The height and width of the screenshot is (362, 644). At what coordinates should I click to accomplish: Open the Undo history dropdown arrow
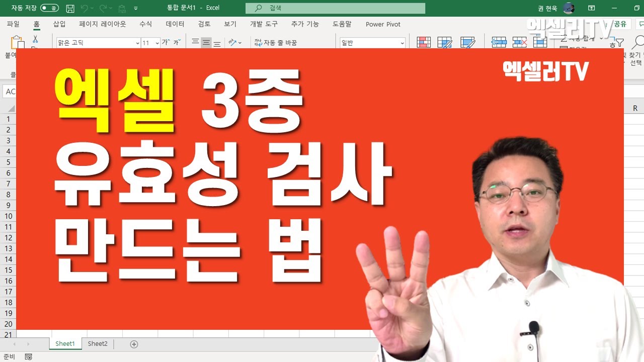pyautogui.click(x=92, y=9)
